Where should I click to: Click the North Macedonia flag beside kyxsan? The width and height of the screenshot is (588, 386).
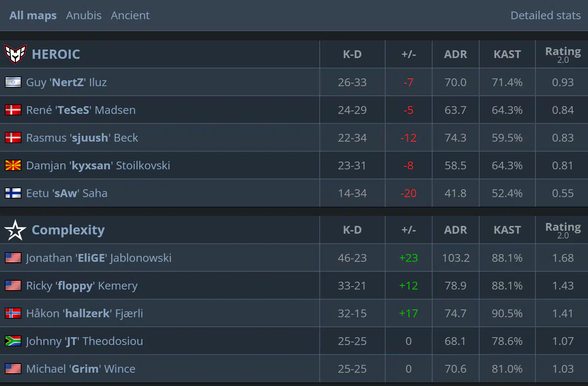13,165
